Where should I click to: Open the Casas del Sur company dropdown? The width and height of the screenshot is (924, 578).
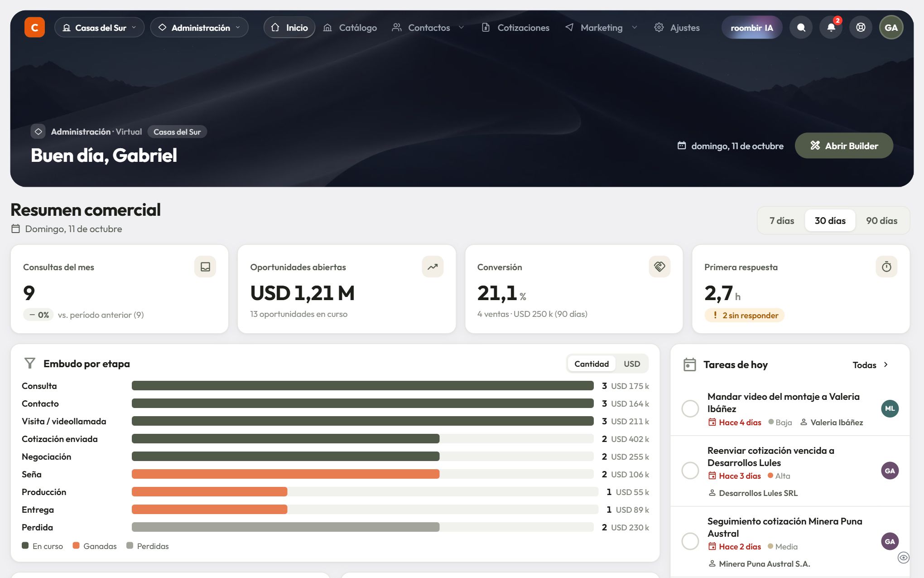[x=99, y=28]
